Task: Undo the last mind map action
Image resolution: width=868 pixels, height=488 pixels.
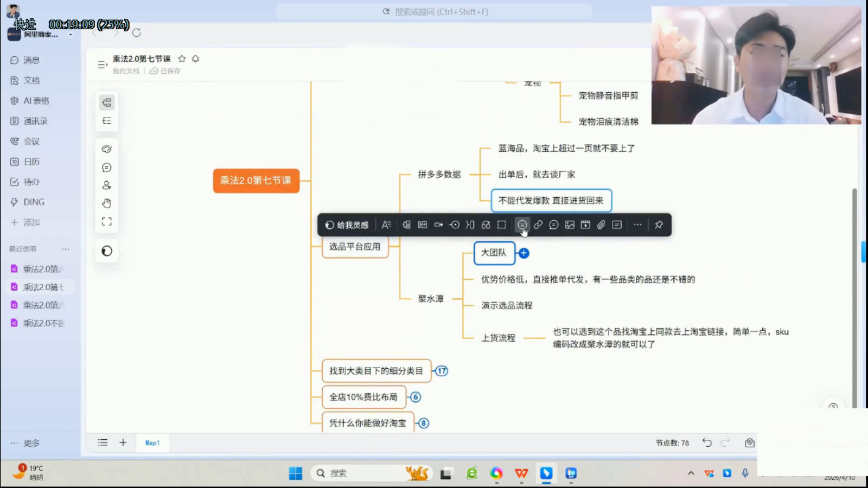Action: (x=707, y=442)
